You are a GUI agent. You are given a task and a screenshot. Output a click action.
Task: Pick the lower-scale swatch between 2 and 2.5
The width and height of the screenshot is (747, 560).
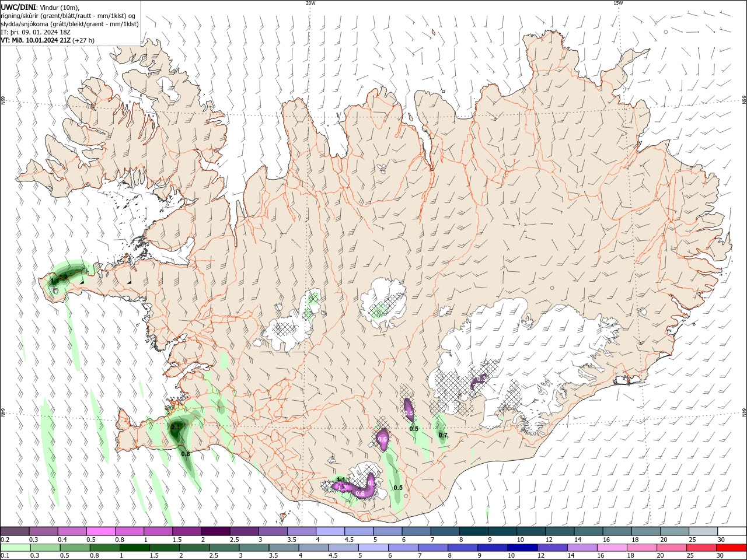tap(194, 548)
